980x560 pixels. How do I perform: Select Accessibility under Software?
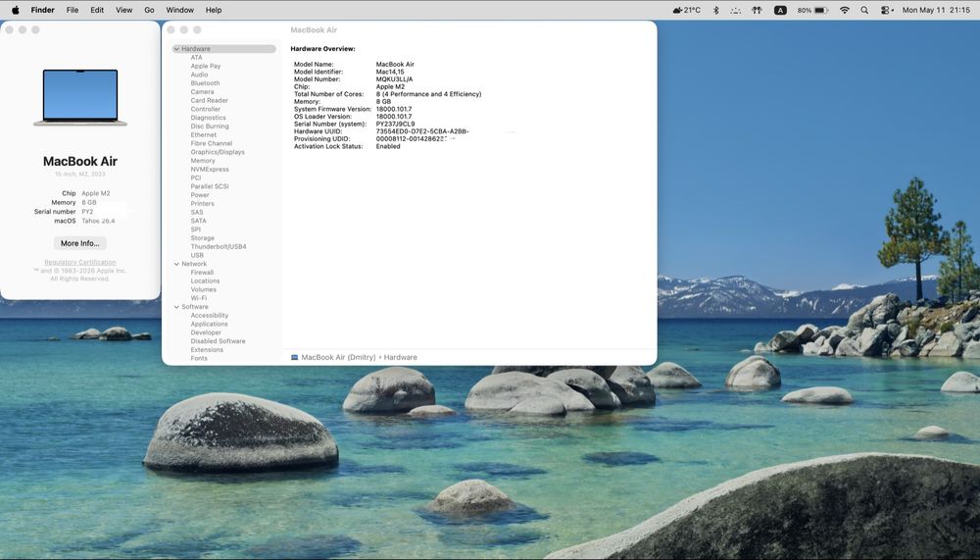tap(210, 316)
